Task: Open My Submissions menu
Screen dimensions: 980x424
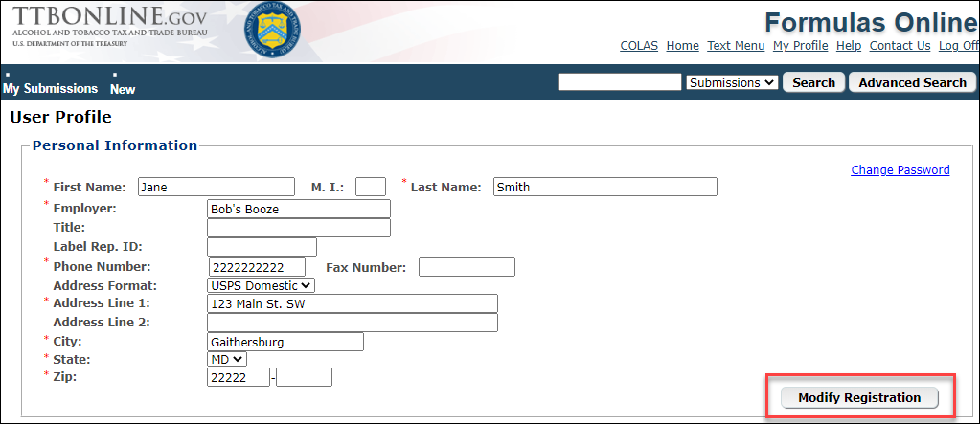Action: (50, 88)
